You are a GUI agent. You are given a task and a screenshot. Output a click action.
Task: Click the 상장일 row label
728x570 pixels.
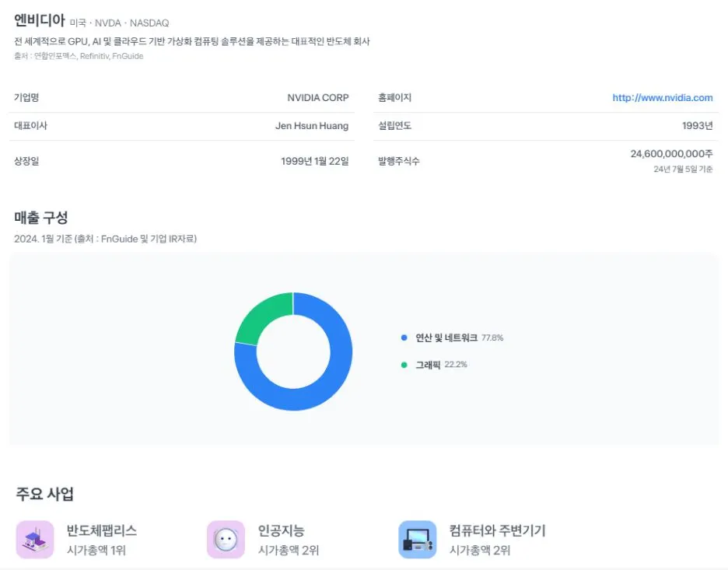[26, 161]
